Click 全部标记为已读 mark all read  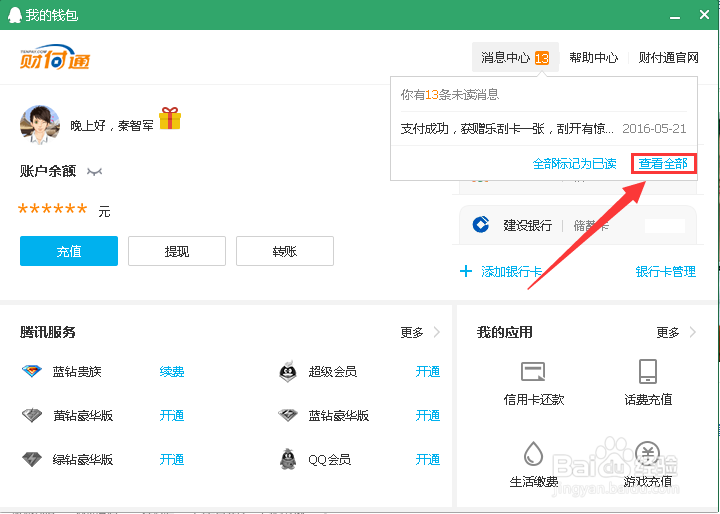point(574,164)
